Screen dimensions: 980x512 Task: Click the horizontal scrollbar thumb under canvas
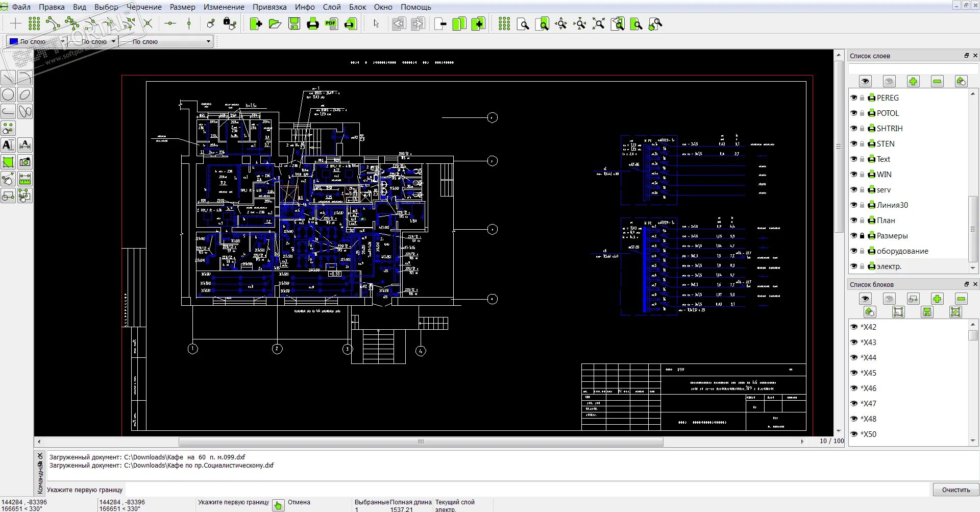pyautogui.click(x=421, y=442)
